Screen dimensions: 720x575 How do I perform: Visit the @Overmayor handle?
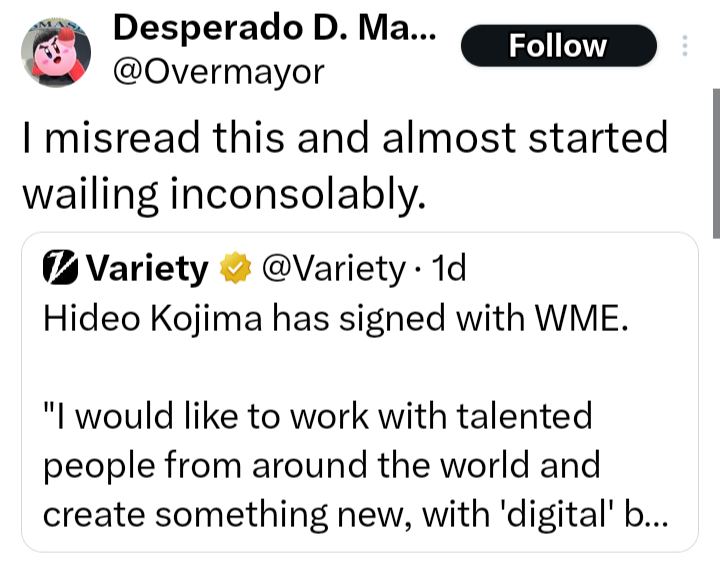(x=218, y=71)
